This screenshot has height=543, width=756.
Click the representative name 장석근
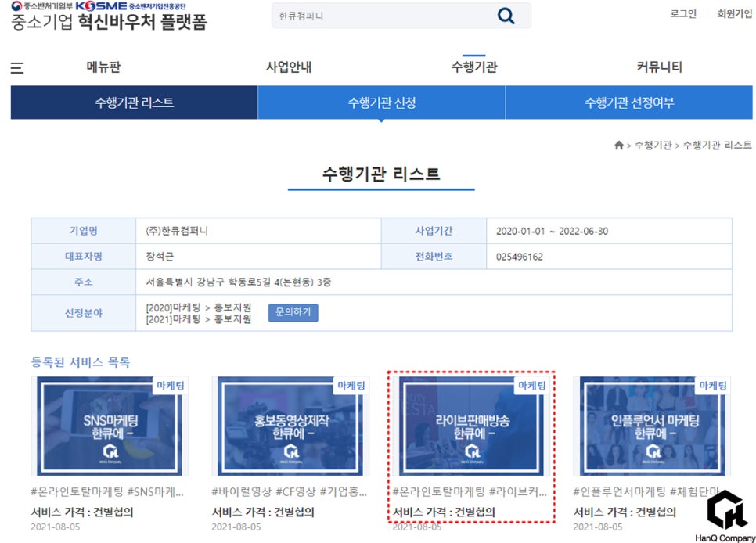click(160, 257)
